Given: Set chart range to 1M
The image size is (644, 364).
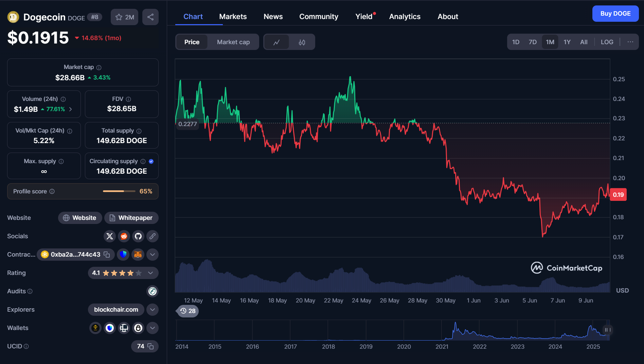Looking at the screenshot, I should click(x=550, y=42).
